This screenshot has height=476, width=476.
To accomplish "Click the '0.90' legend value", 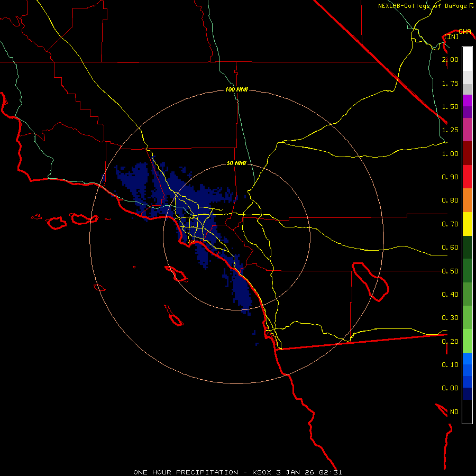I will tap(450, 177).
